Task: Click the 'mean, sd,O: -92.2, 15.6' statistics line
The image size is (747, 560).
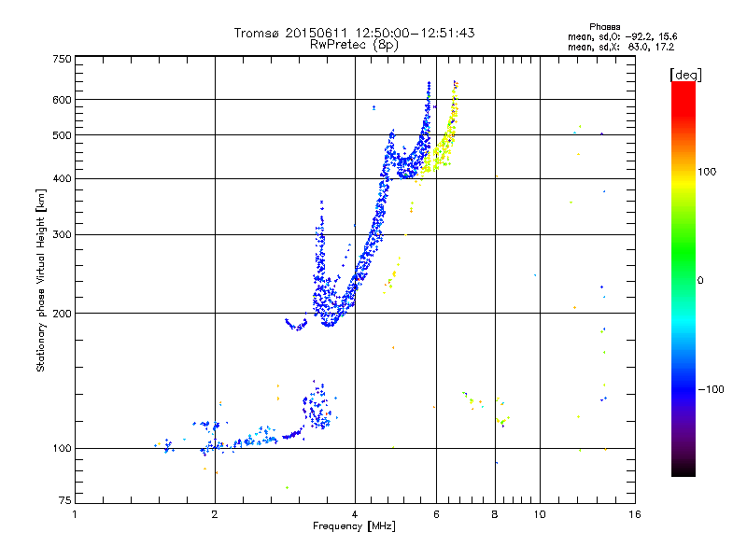Action: click(622, 36)
